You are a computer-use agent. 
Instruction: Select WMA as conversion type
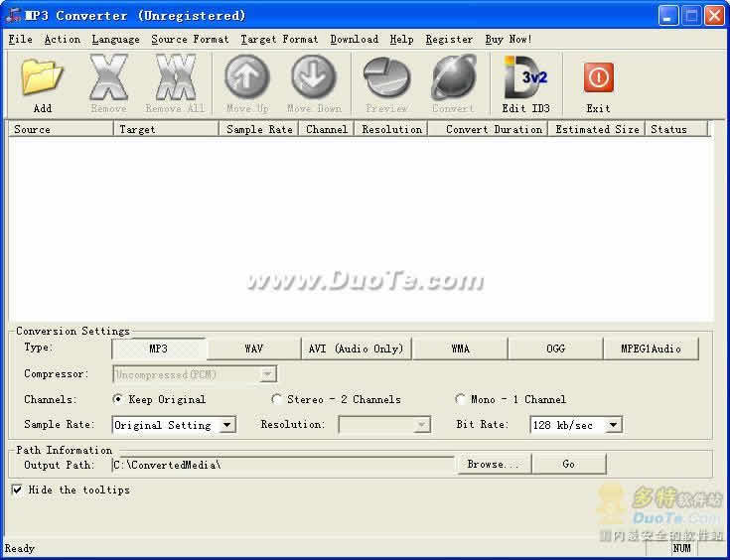point(460,349)
